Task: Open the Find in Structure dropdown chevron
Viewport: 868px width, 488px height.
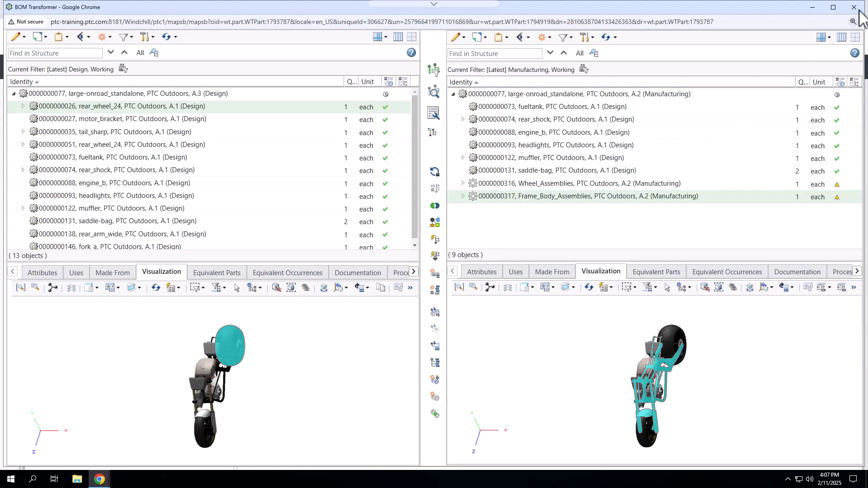Action: pyautogui.click(x=111, y=52)
